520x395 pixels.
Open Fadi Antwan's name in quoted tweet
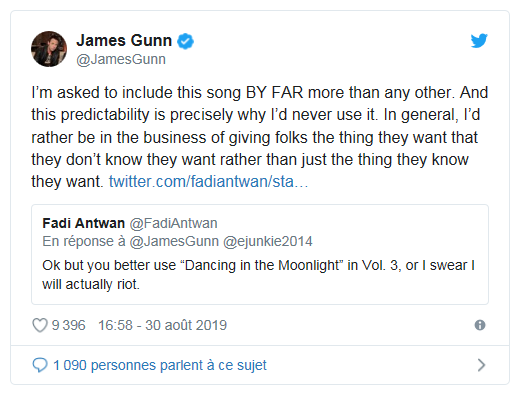tap(83, 223)
